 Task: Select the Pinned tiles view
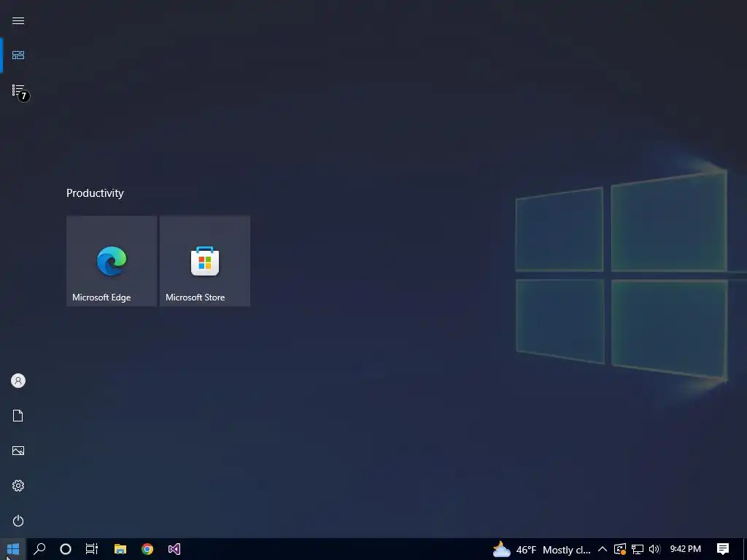18,55
